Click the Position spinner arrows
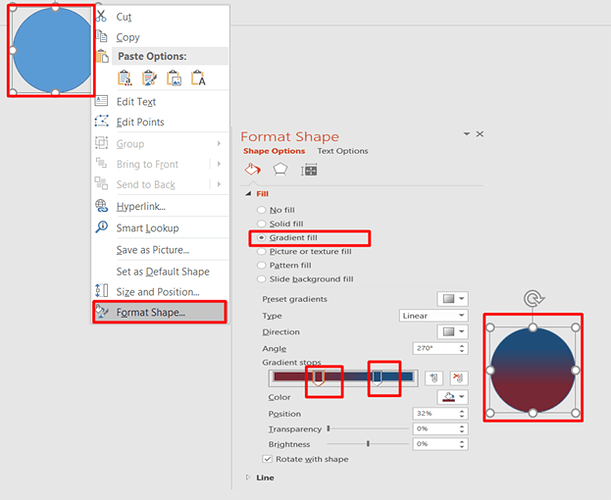 click(462, 413)
